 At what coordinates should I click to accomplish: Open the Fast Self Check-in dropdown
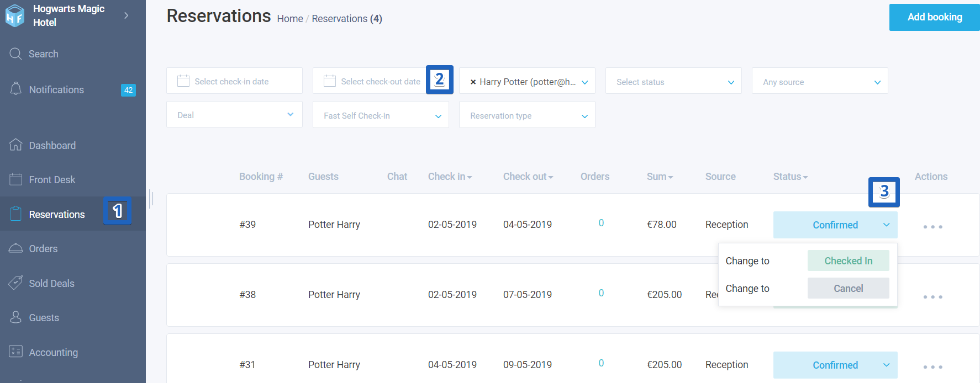click(x=381, y=115)
